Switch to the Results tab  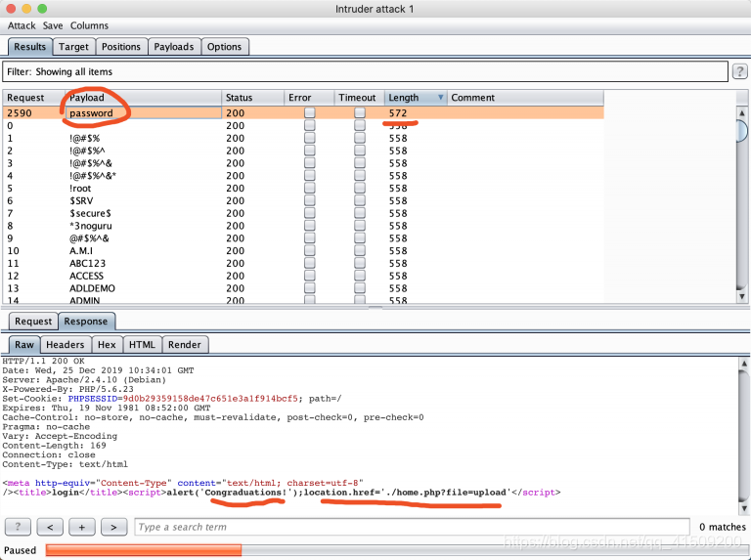pyautogui.click(x=29, y=47)
